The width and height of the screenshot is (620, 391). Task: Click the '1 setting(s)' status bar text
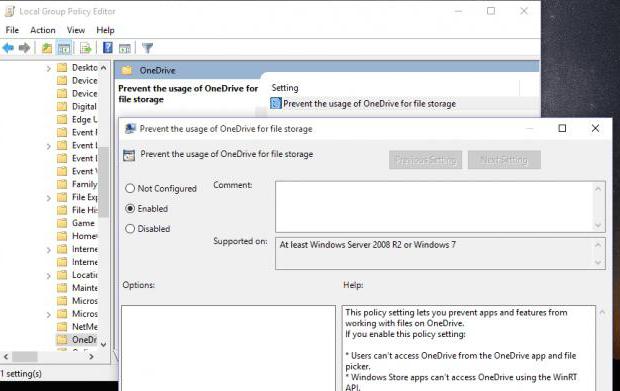(21, 374)
